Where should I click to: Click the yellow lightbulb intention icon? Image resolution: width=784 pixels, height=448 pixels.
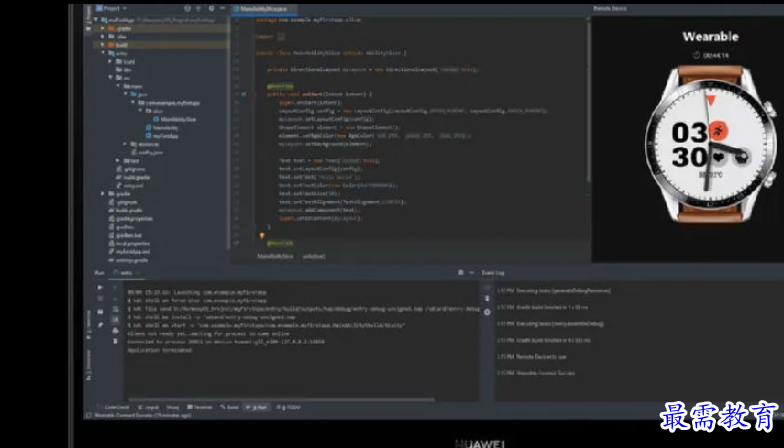click(x=262, y=236)
